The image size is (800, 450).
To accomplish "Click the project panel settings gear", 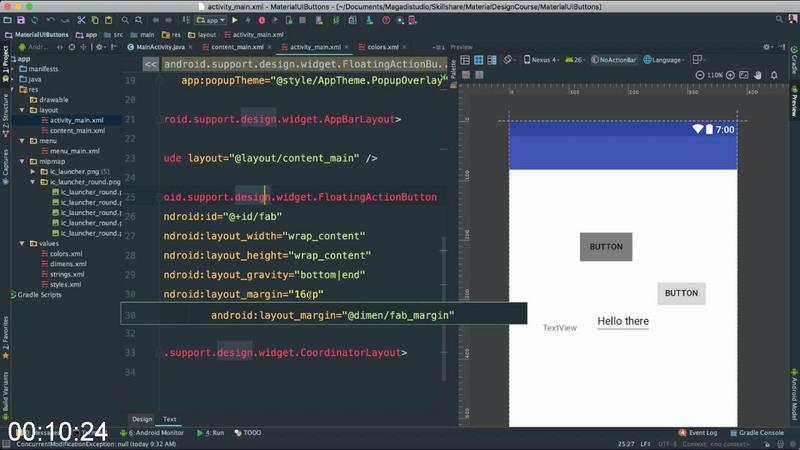I will (x=99, y=47).
